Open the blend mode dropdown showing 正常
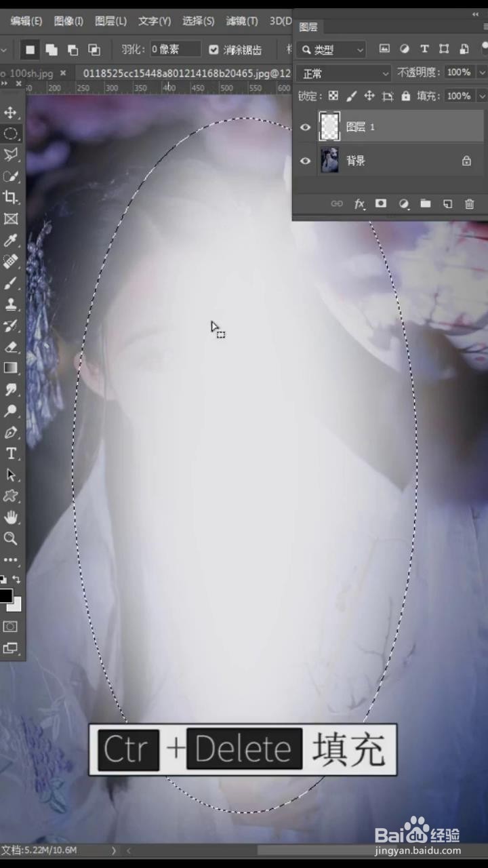 (345, 73)
